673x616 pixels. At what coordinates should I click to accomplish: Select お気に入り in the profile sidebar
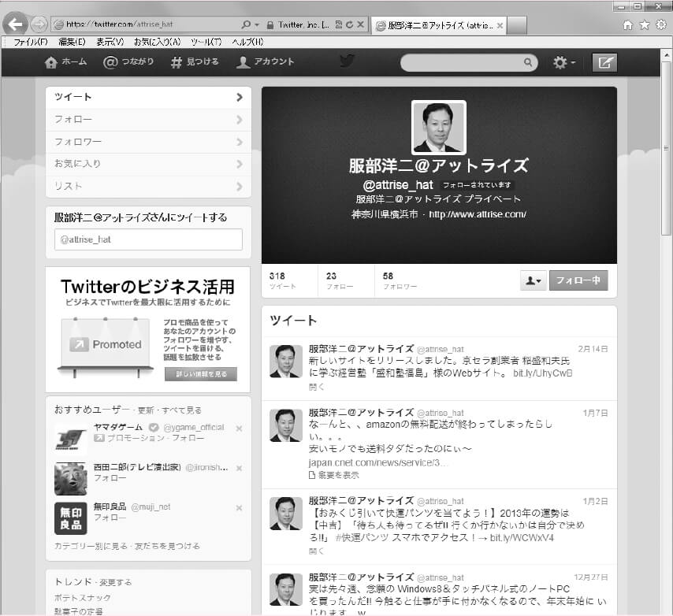148,165
